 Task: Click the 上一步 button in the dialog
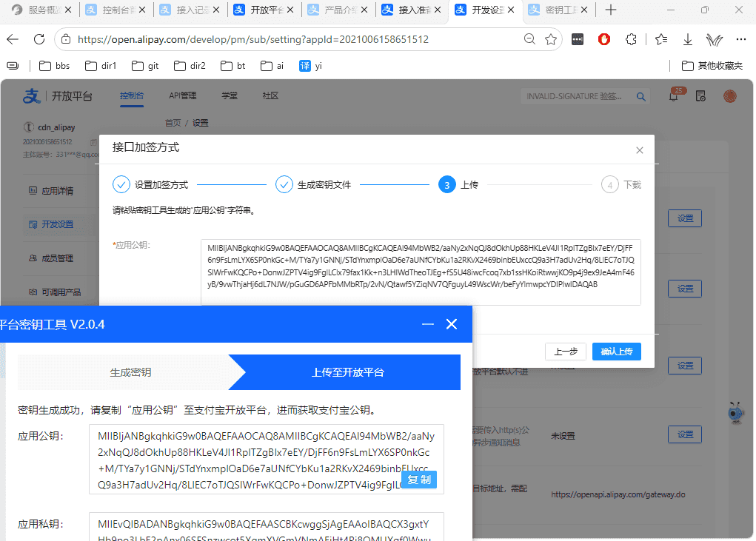tap(566, 352)
